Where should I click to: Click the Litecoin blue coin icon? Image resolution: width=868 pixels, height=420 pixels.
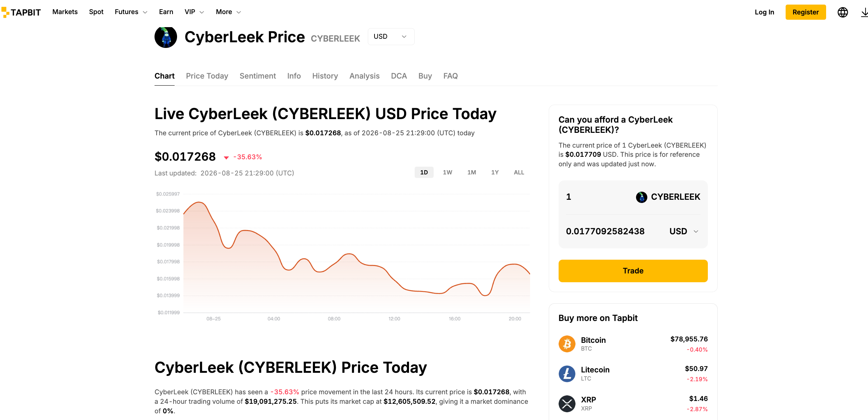tap(567, 373)
